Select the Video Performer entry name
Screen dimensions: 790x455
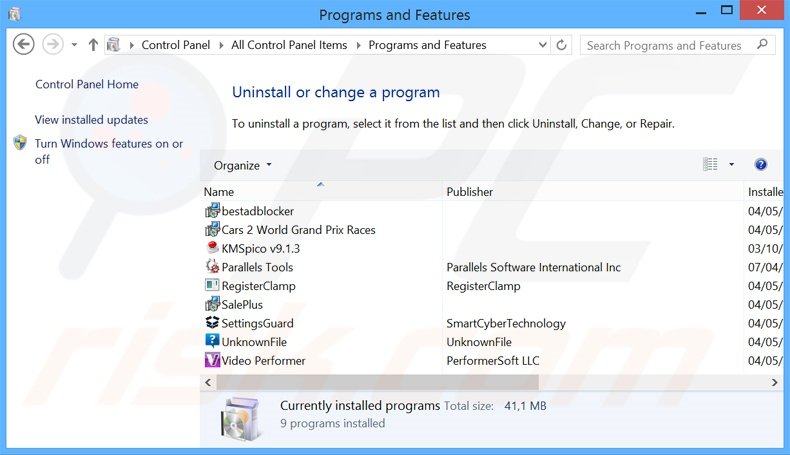tap(263, 360)
